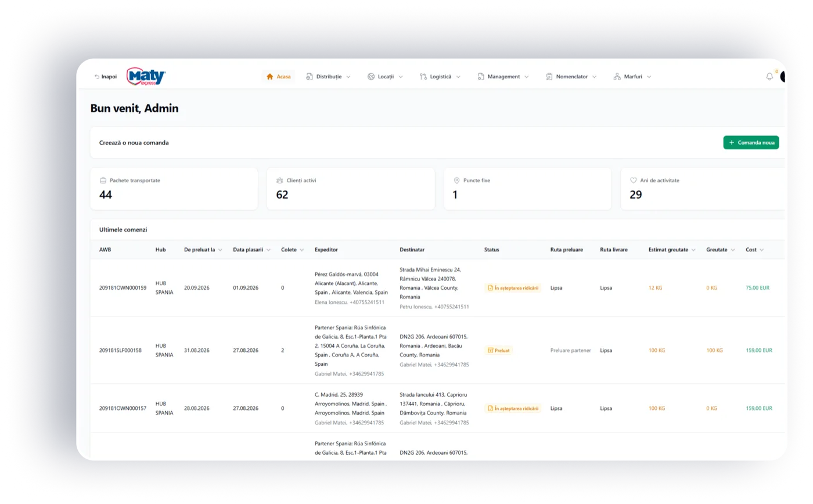Viewport: 813px width, 504px height.
Task: Click Petru Ionescu recipient contact
Action: (x=434, y=307)
